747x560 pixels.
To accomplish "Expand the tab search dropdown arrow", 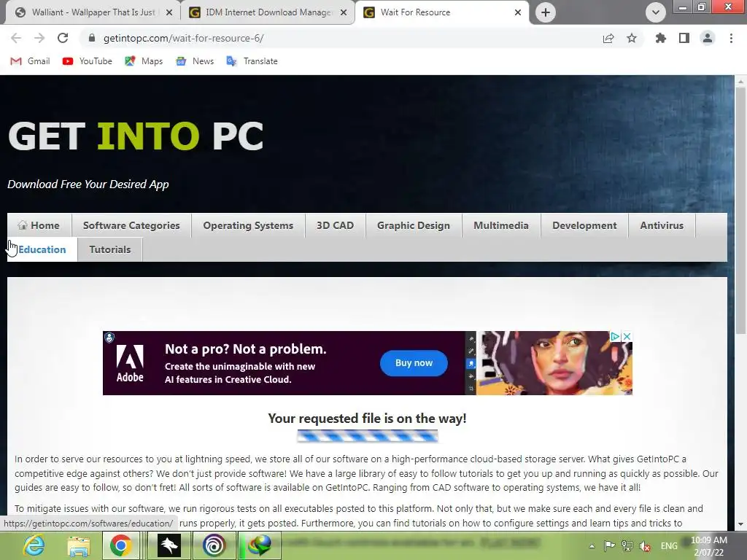I will point(656,12).
